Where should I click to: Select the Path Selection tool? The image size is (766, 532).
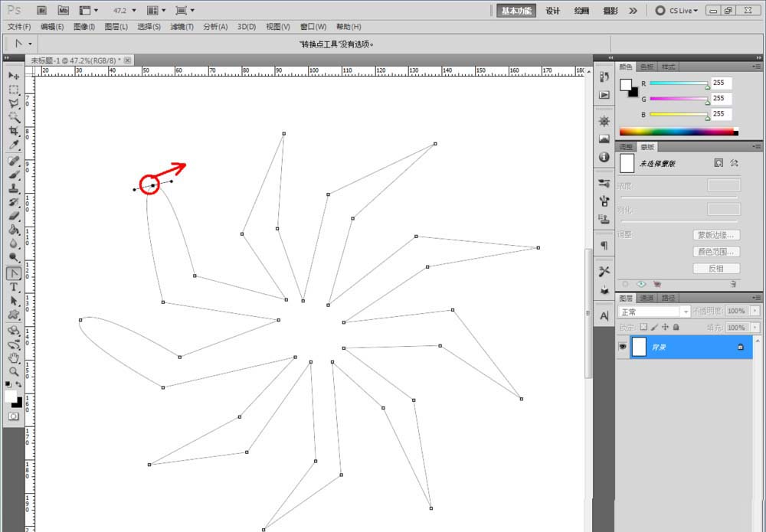click(x=14, y=301)
